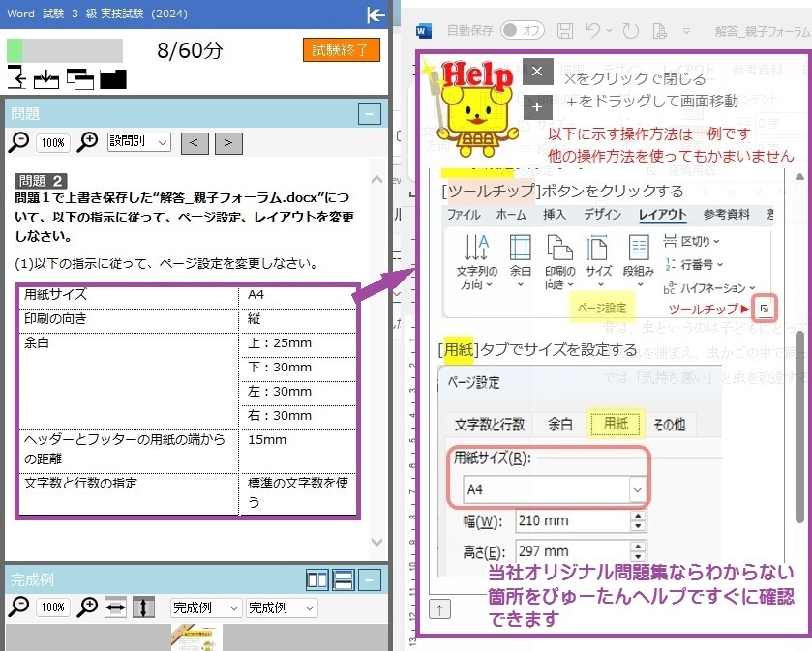Close the Help overlay with the X button
The width and height of the screenshot is (812, 651).
(537, 72)
